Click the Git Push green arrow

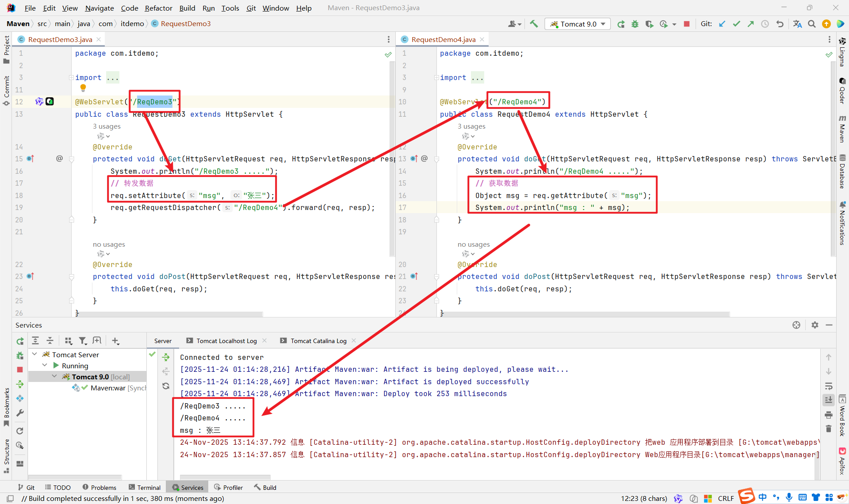click(750, 24)
